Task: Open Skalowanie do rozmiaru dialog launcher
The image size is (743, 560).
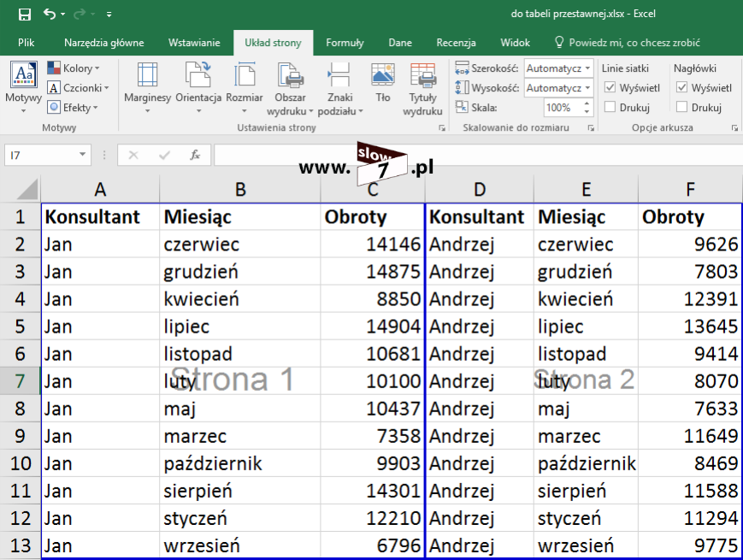Action: tap(591, 128)
